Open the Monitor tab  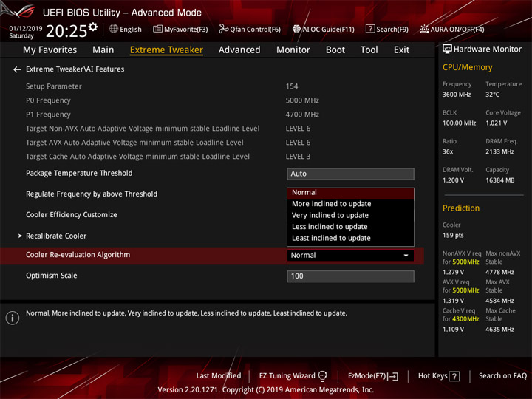(293, 50)
